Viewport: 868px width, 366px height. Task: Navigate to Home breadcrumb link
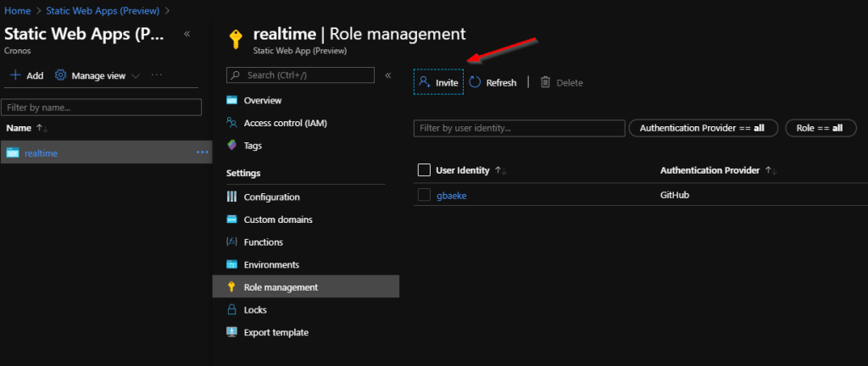(x=17, y=10)
